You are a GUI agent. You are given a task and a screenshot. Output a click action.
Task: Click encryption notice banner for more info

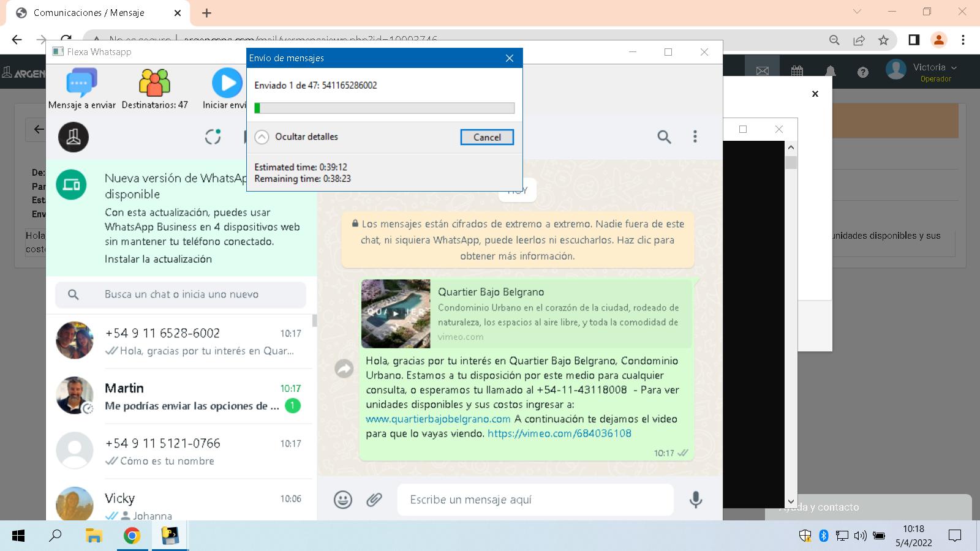pos(518,240)
